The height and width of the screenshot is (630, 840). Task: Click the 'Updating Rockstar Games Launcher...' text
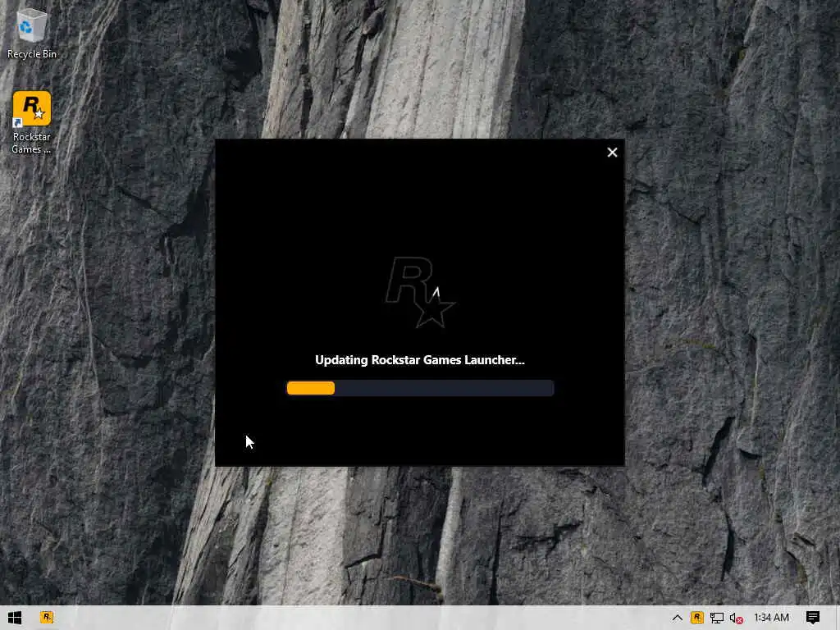(420, 360)
